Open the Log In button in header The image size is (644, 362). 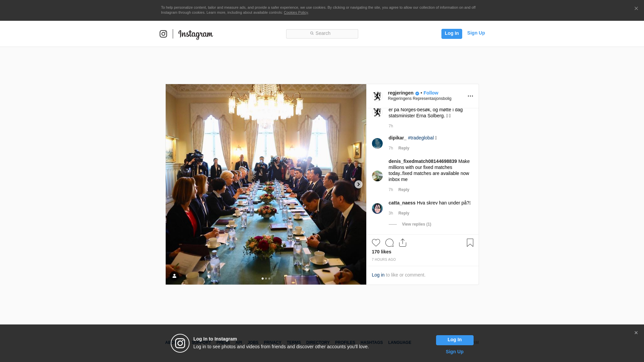pyautogui.click(x=451, y=34)
